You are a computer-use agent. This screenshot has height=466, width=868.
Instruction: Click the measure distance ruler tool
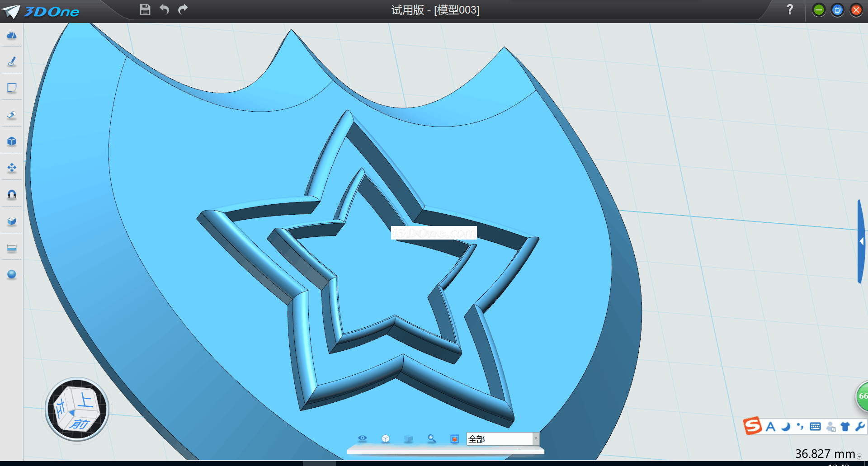(x=12, y=248)
